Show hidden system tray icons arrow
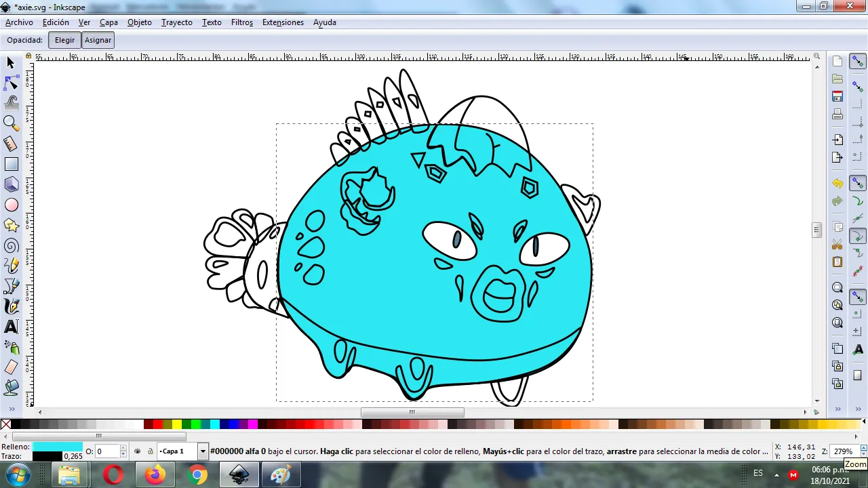The image size is (868, 488). [x=776, y=474]
